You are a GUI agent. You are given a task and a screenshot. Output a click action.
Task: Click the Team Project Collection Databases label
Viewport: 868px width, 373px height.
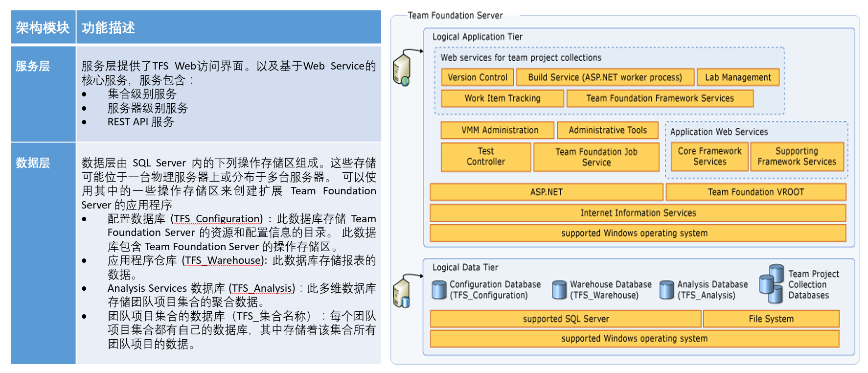813,284
